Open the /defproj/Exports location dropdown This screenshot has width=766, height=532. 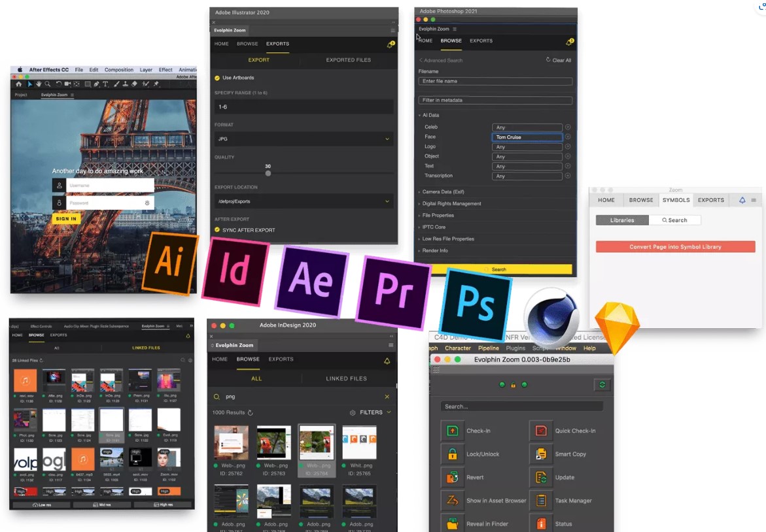pyautogui.click(x=304, y=201)
